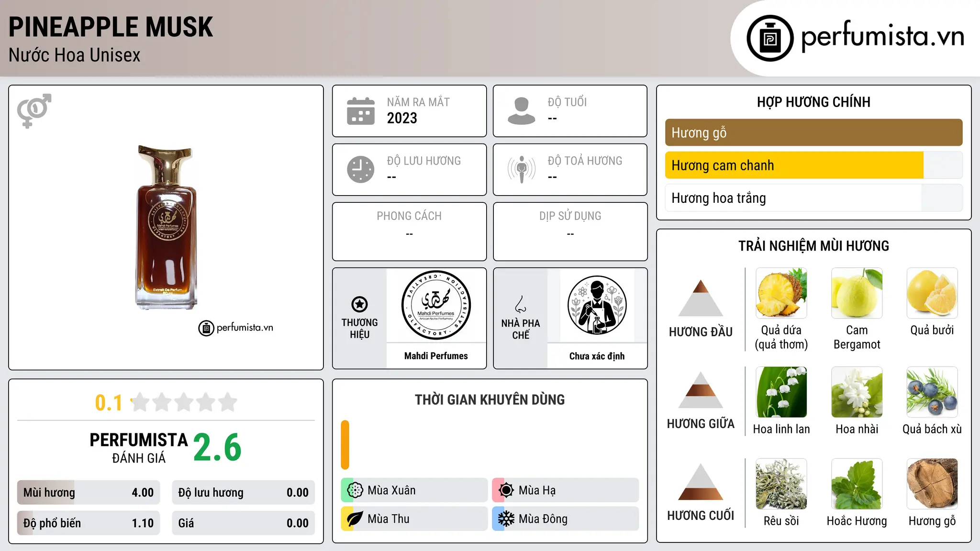The image size is (980, 551).
Task: Click the Độ lưu hương 0.00 rating bar
Action: pos(243,493)
